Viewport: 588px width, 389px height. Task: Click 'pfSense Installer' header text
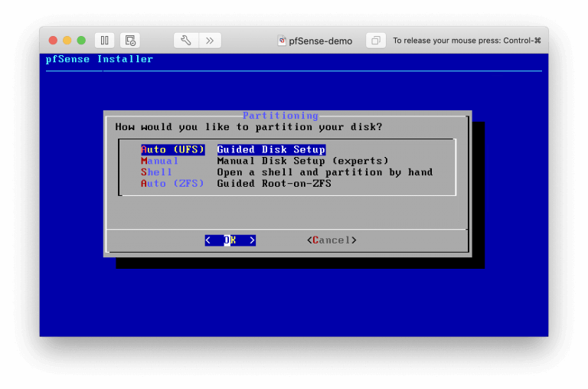[100, 59]
